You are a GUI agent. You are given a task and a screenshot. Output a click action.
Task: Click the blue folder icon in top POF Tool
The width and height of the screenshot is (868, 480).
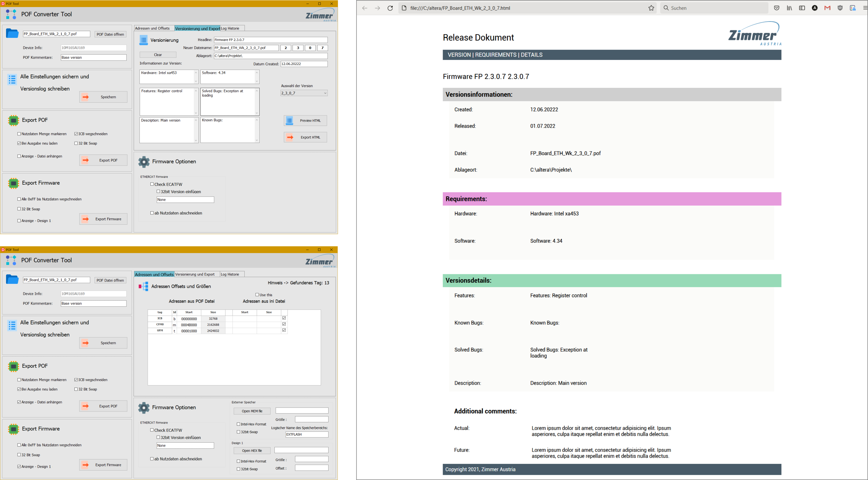pos(12,33)
